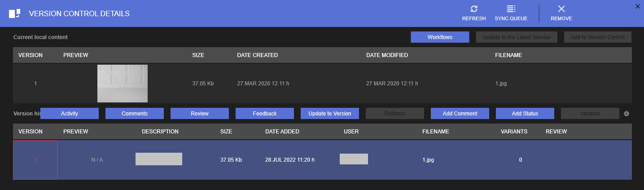Screen dimensions: 644x190
Task: Open the Workflows button
Action: (x=440, y=37)
